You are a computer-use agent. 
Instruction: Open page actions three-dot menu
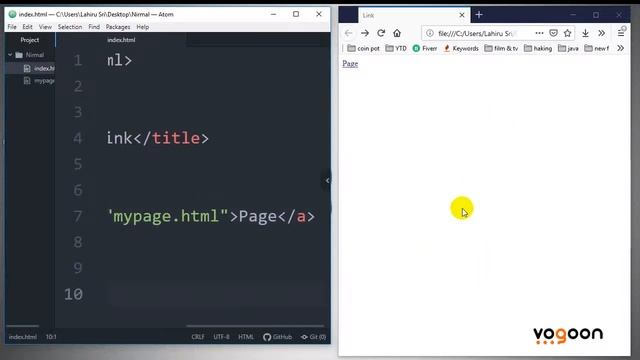tap(539, 33)
